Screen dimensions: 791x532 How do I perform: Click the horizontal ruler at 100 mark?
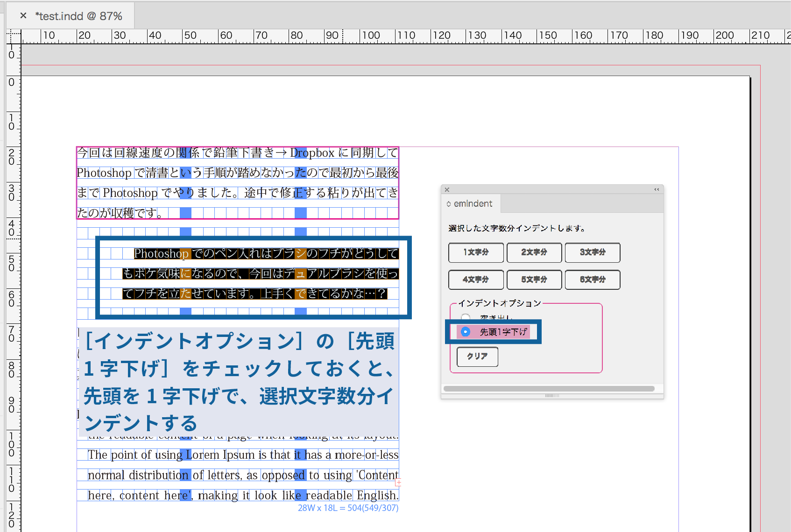pyautogui.click(x=371, y=35)
